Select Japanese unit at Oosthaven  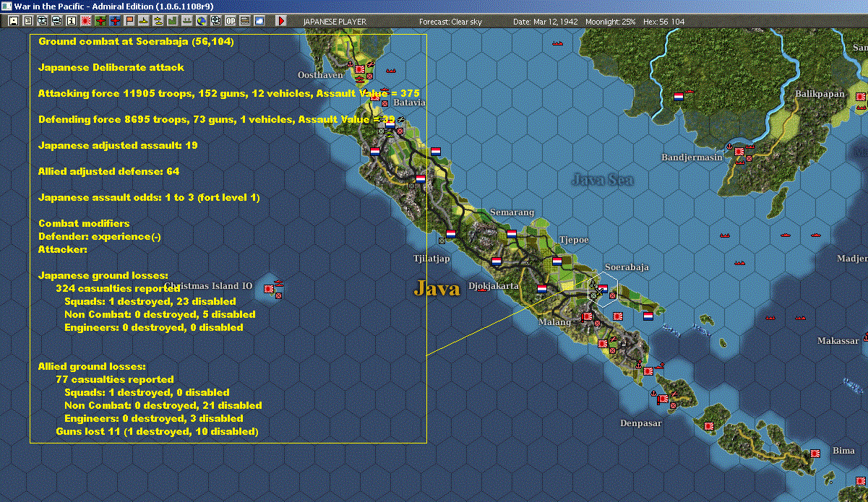(359, 69)
